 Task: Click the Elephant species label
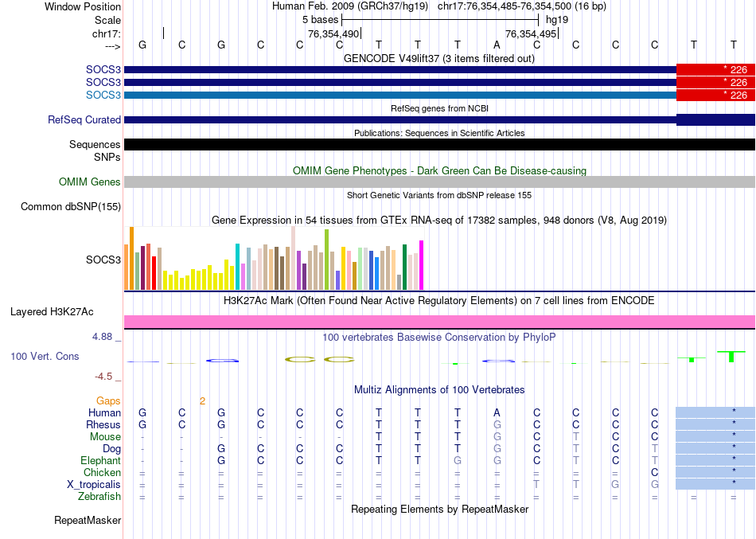click(100, 460)
